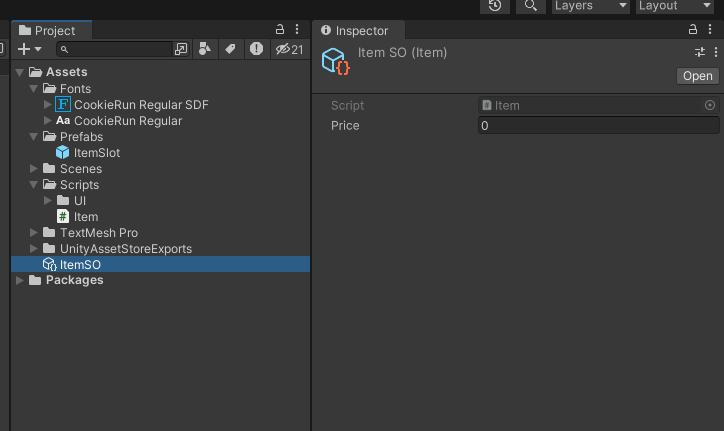Open the Layers dropdown
The width and height of the screenshot is (724, 431).
tap(591, 6)
